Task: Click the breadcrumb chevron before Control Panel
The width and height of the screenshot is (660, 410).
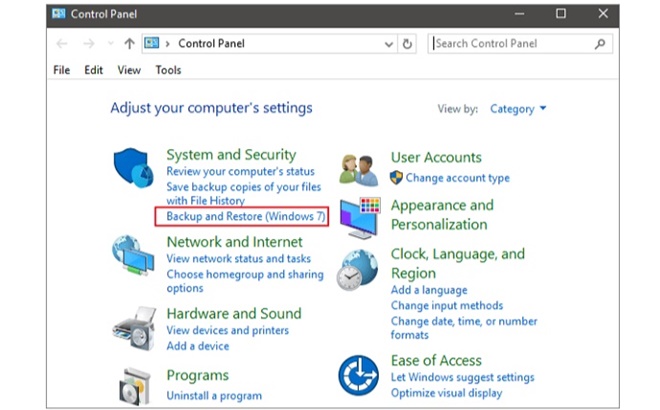Action: click(169, 44)
